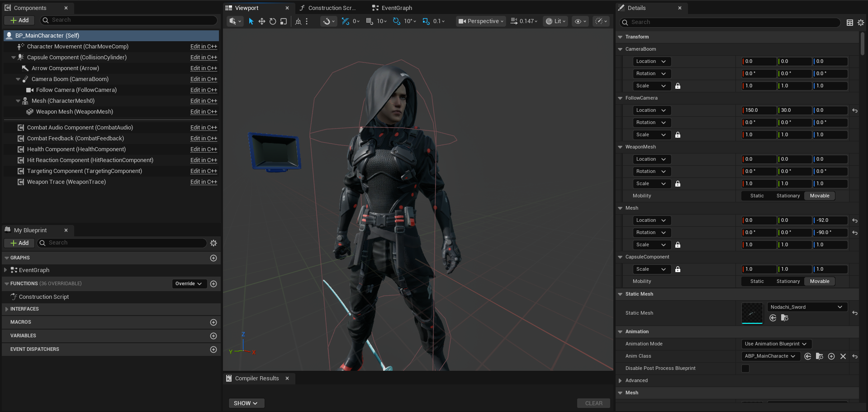Choose the Scale tool in viewport toolbar

284,21
